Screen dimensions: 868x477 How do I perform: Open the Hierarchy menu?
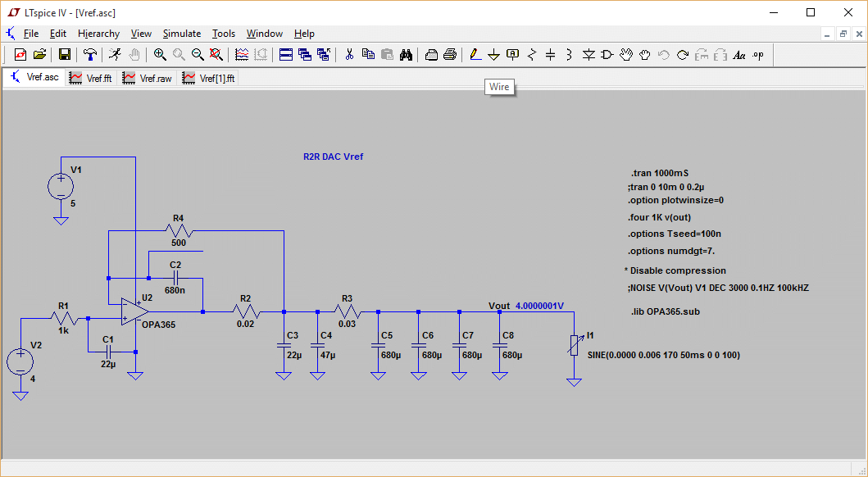(98, 34)
